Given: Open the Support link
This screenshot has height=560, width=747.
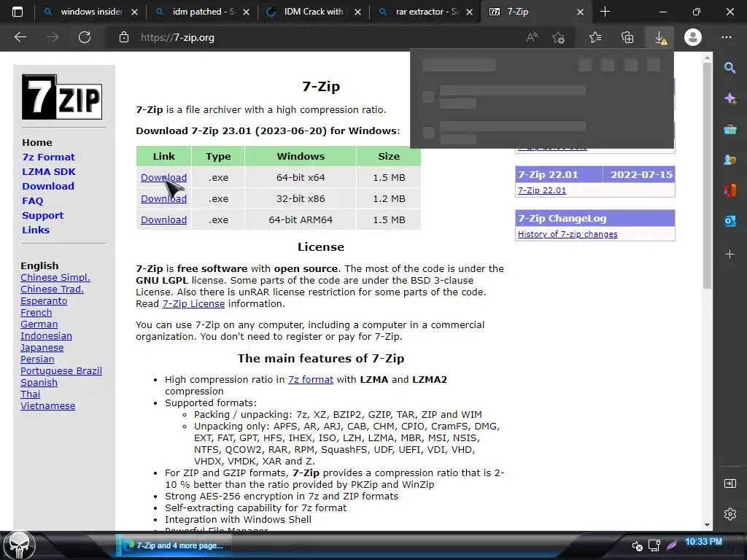Looking at the screenshot, I should 42,215.
